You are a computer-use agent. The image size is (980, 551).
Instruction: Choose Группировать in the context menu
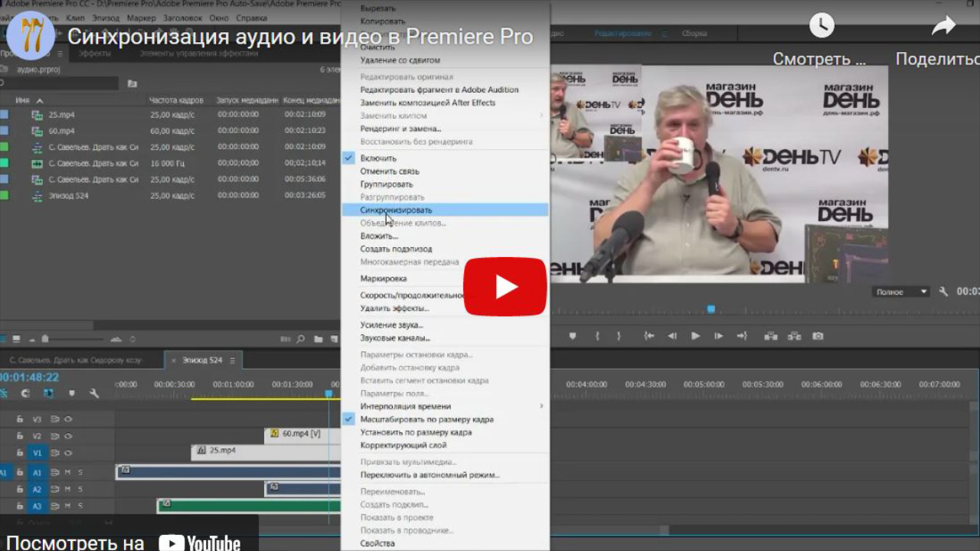[x=444, y=184]
